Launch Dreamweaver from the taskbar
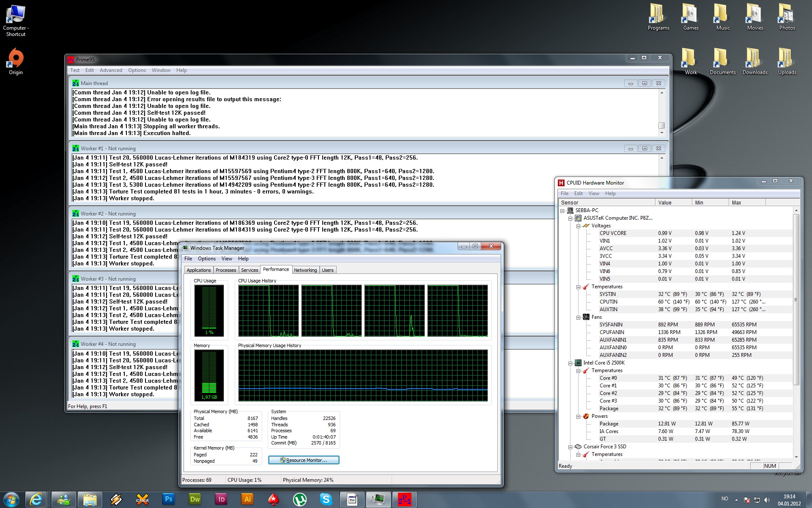The image size is (812, 508). click(x=195, y=500)
